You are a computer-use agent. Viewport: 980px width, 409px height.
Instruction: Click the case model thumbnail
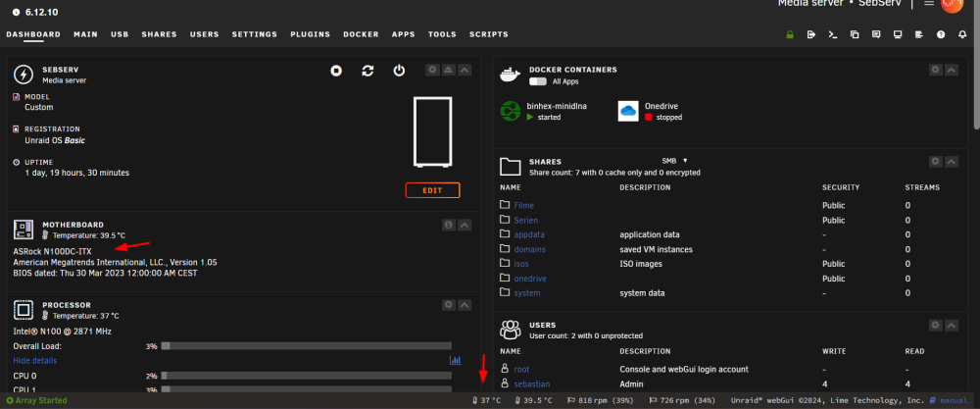[x=432, y=131]
